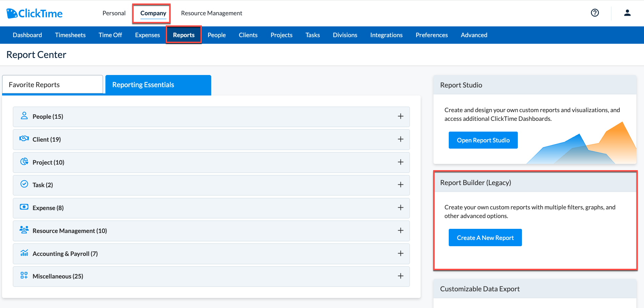644x308 pixels.
Task: Expand Project (10) with plus sign
Action: 401,162
